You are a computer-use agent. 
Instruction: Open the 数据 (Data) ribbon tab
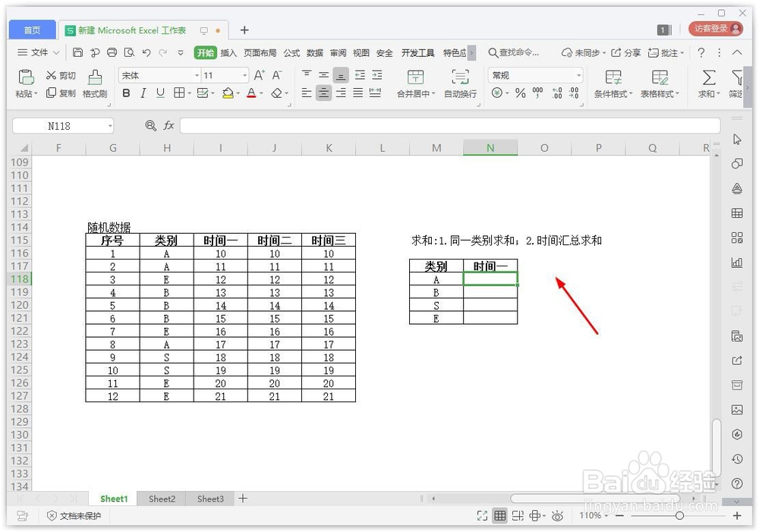pos(315,53)
